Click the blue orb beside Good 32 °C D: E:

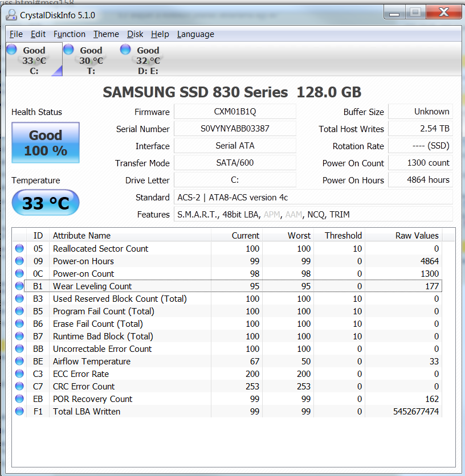click(x=125, y=49)
